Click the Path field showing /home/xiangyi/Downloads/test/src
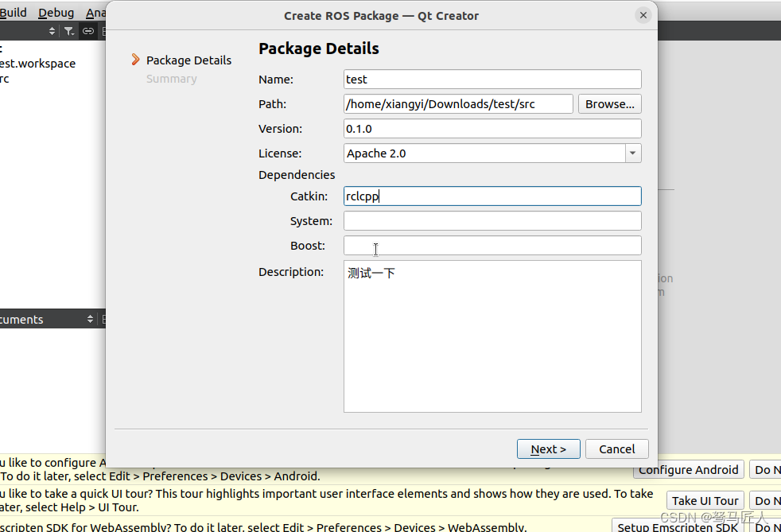This screenshot has height=532, width=781. [x=458, y=104]
